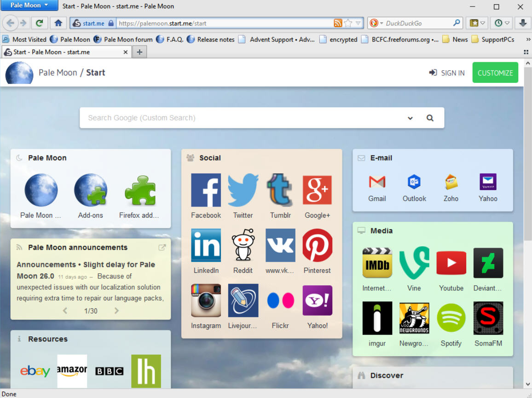Open the Pale Moon application menu

(28, 6)
